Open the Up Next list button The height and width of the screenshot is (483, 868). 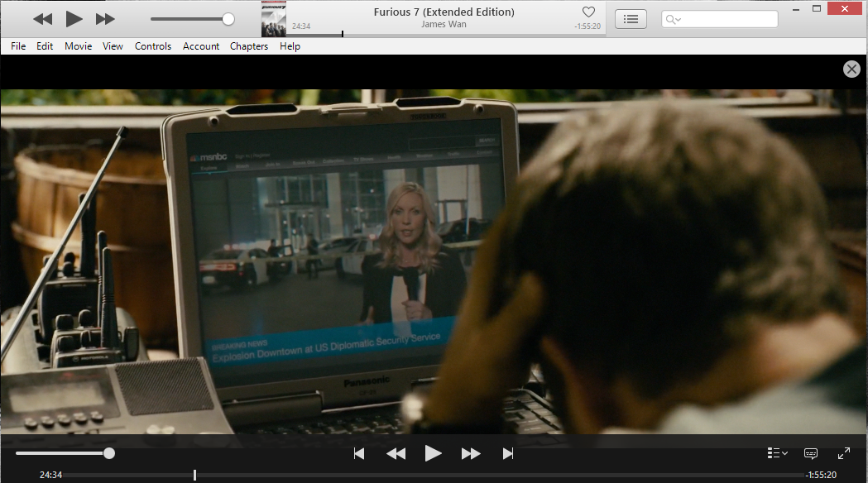pos(631,19)
